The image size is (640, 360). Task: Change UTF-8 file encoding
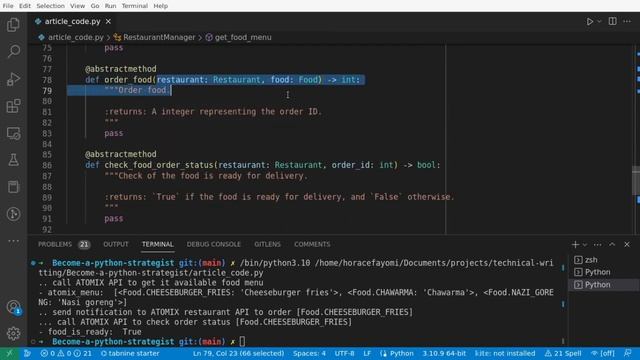tap(344, 353)
